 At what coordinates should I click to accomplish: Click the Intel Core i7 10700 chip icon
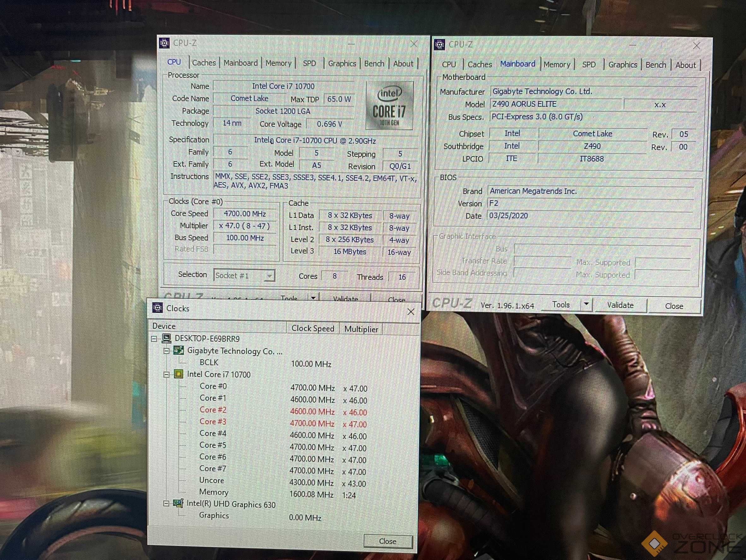tap(178, 374)
